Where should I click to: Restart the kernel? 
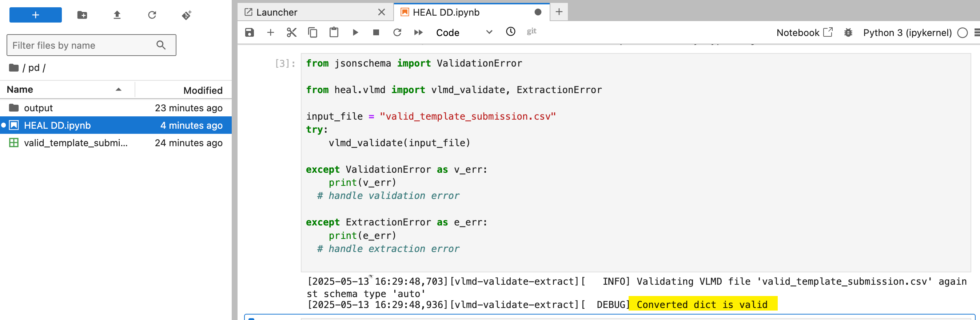tap(397, 32)
